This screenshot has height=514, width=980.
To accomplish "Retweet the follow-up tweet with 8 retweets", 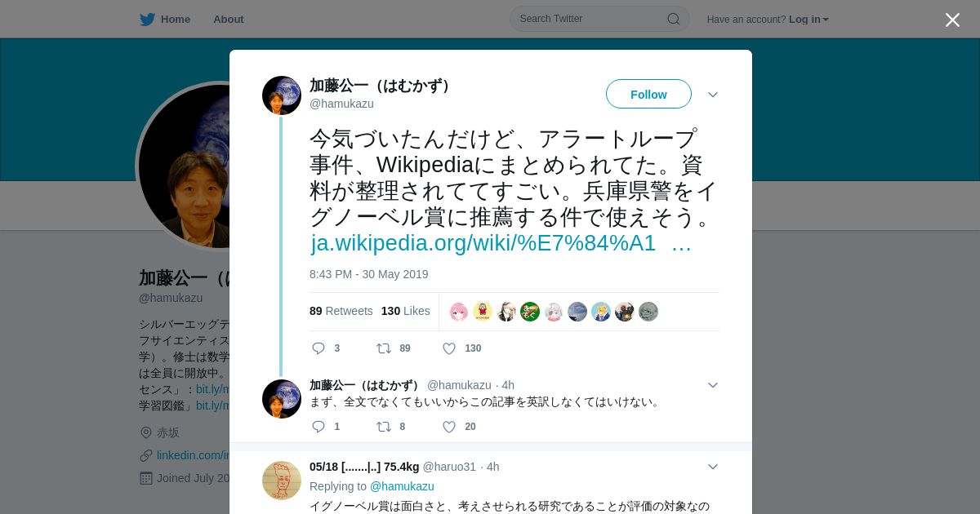I will tap(383, 427).
